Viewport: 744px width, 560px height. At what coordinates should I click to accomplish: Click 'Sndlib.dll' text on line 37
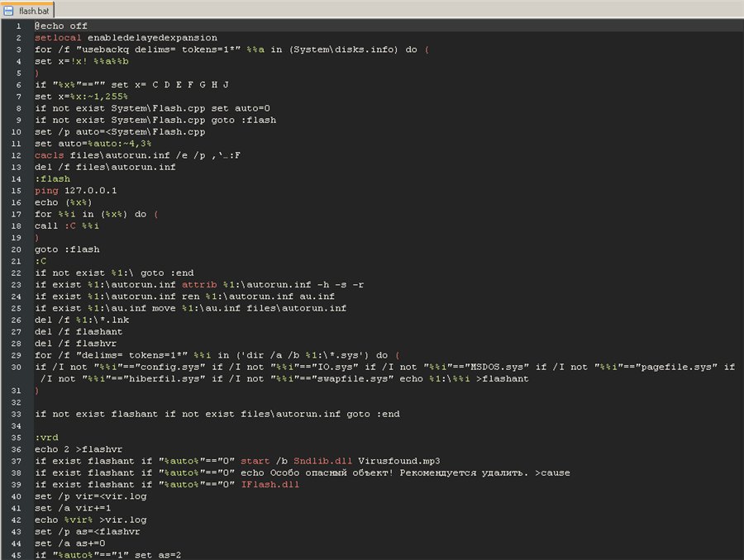[322, 461]
